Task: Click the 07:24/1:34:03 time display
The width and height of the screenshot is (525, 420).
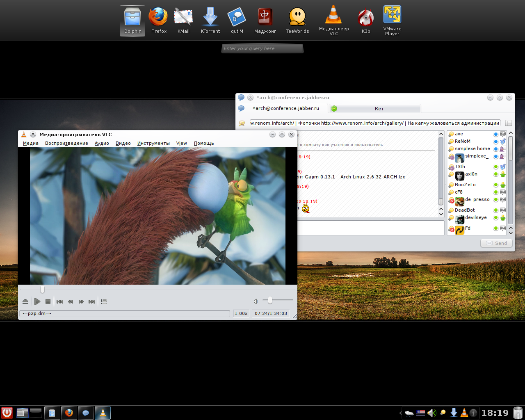Action: click(x=271, y=313)
